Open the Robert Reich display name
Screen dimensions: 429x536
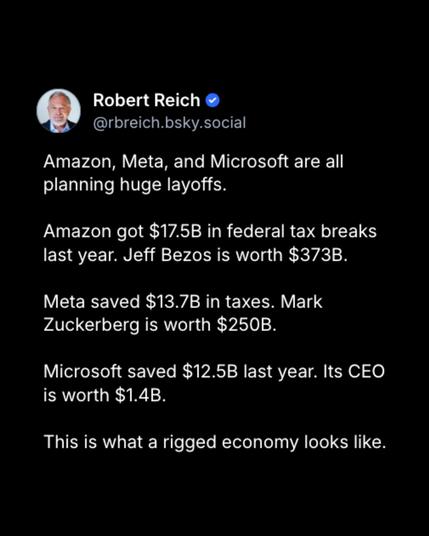click(x=146, y=100)
